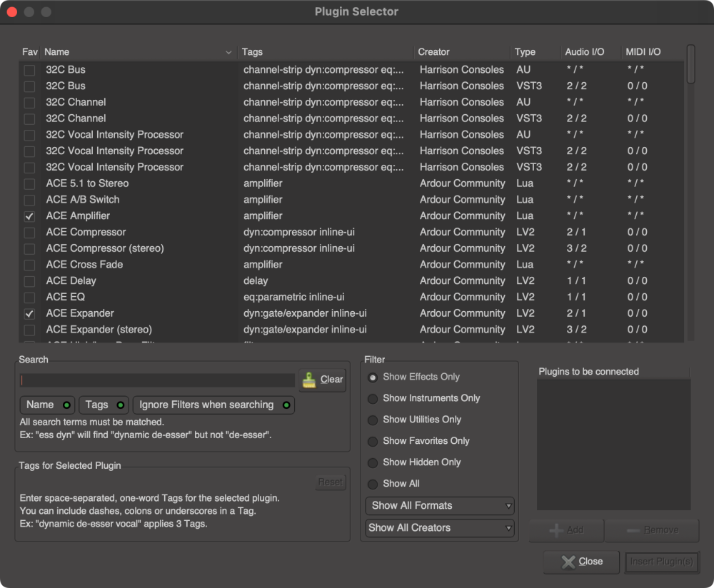This screenshot has height=588, width=714.
Task: Mark ACE Compressor (stereo) as favorite
Action: click(29, 249)
